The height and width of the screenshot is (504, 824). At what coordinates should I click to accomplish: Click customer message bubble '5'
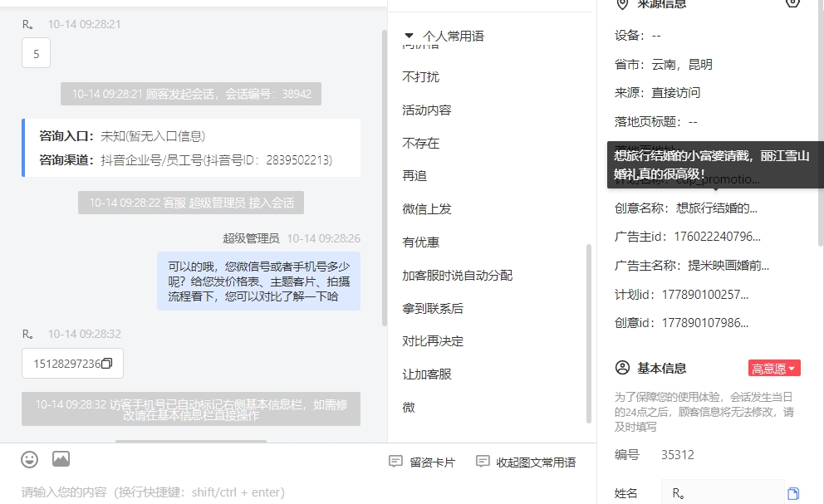coord(36,53)
